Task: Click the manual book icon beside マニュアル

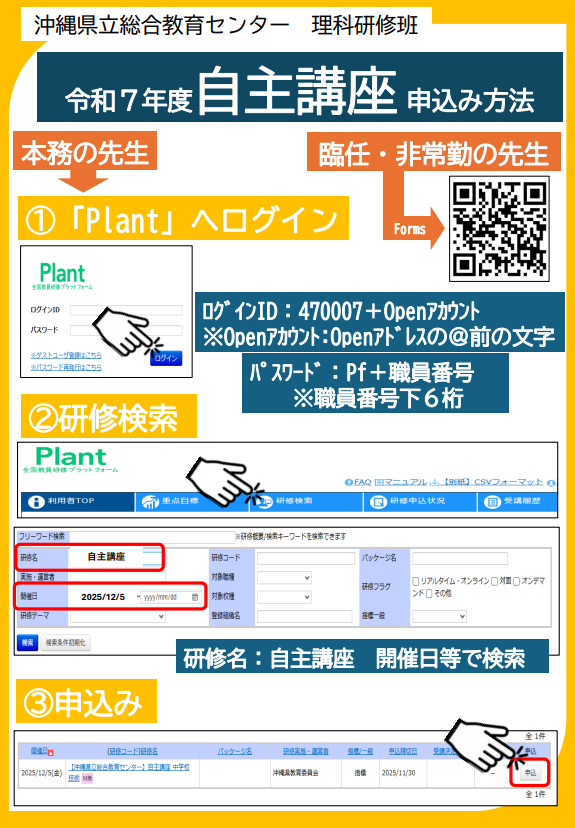Action: click(378, 482)
